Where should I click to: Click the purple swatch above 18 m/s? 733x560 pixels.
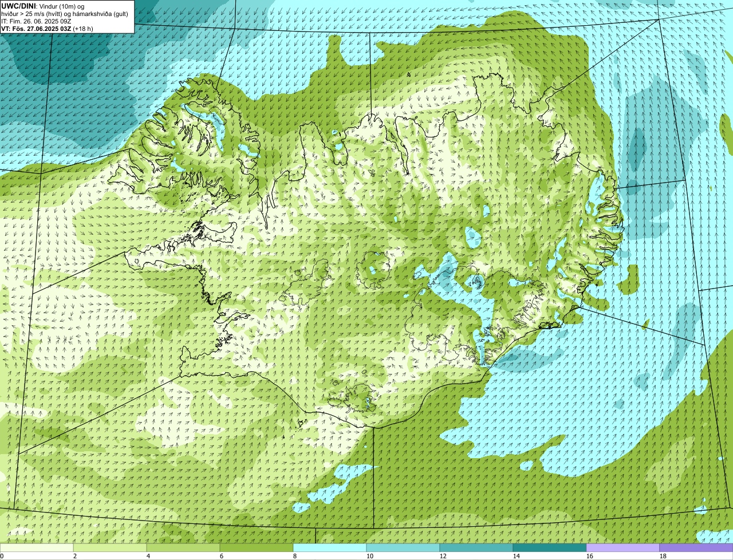[696, 547]
